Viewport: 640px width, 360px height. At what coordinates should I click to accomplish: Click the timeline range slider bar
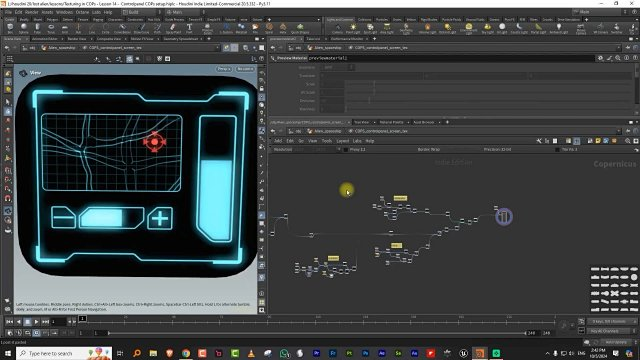pos(317,333)
